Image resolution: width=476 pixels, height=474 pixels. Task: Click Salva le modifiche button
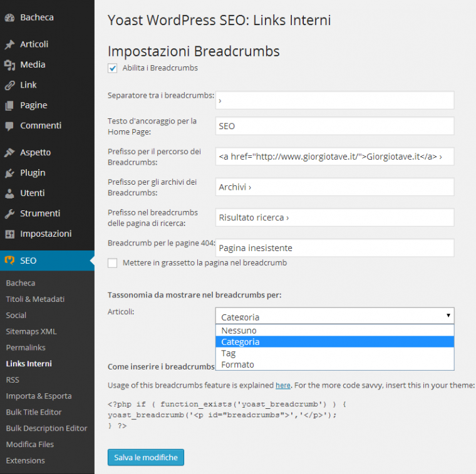coord(146,457)
